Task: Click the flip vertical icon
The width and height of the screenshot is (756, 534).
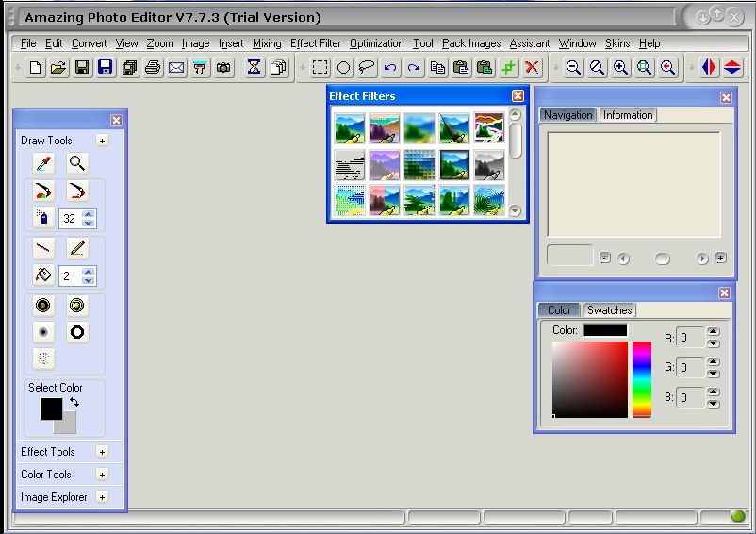Action: tap(732, 68)
